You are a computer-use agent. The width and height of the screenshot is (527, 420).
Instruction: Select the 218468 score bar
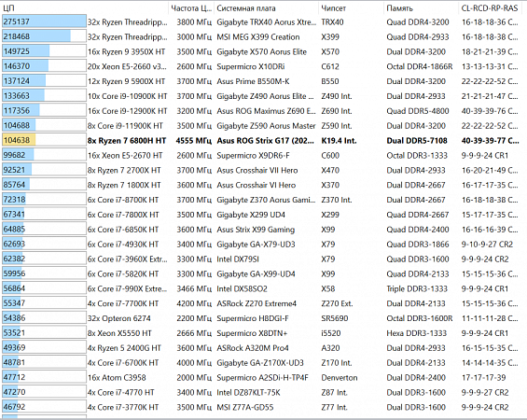tap(44, 36)
